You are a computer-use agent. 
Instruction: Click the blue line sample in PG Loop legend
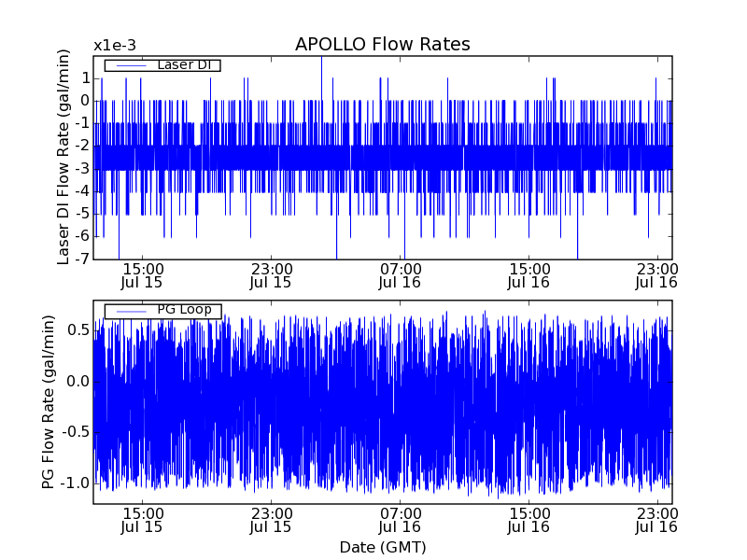pos(130,311)
